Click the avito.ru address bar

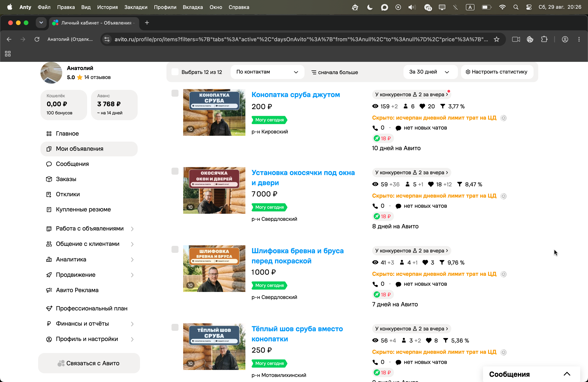pyautogui.click(x=301, y=39)
